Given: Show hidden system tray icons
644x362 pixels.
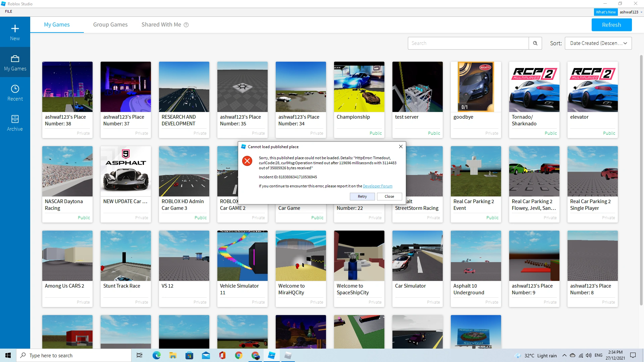Looking at the screenshot, I should [x=564, y=355].
